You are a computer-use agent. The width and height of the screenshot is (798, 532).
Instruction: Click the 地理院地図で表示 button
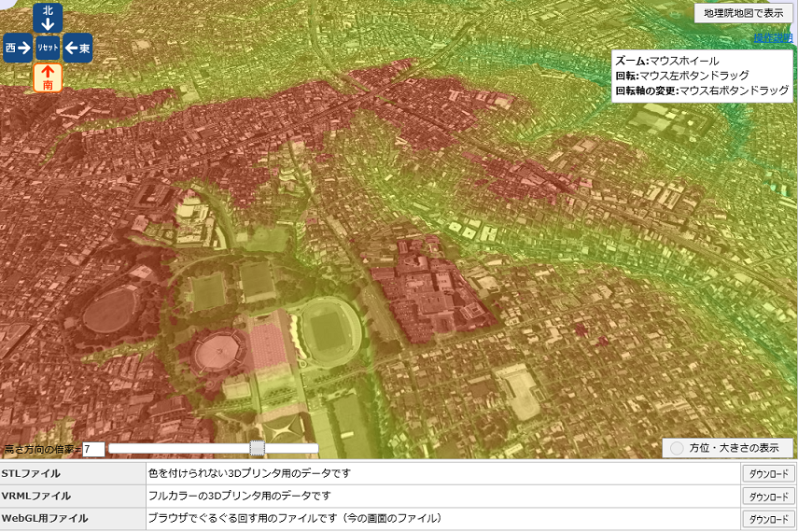[743, 12]
